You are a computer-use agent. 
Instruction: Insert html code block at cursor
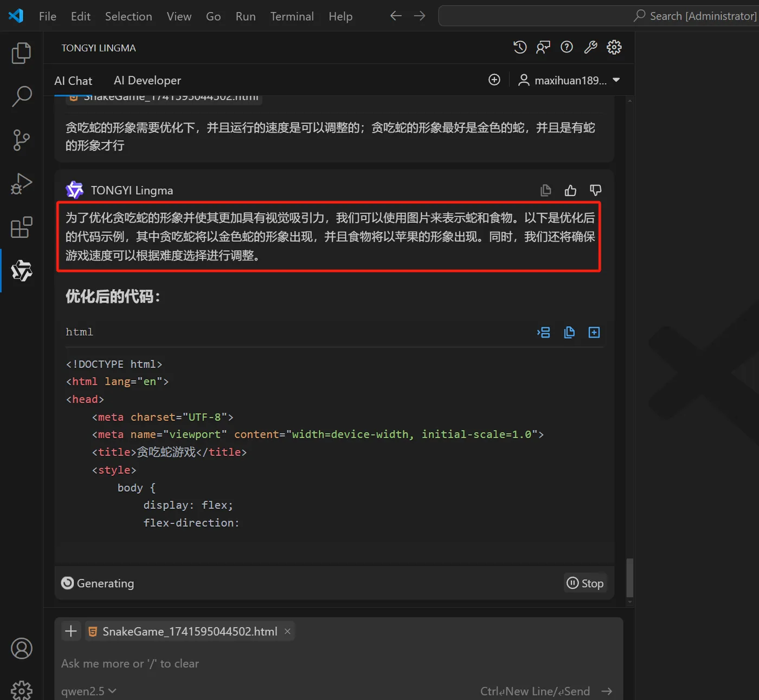(544, 332)
